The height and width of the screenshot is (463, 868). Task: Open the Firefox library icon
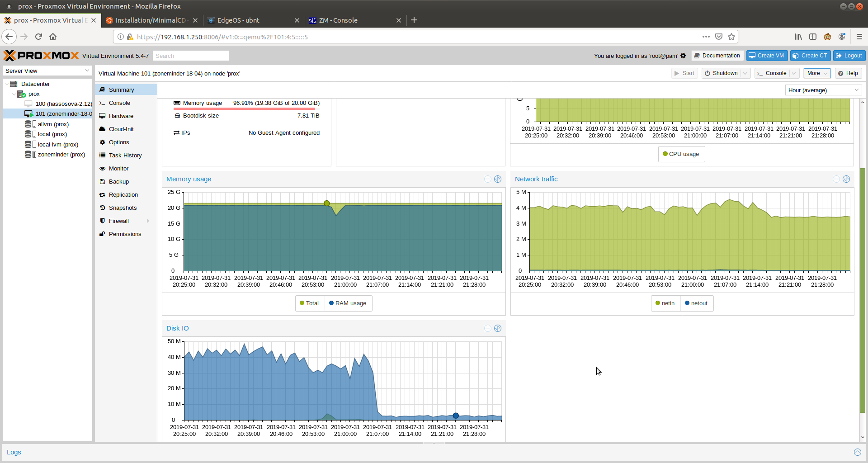click(x=799, y=37)
